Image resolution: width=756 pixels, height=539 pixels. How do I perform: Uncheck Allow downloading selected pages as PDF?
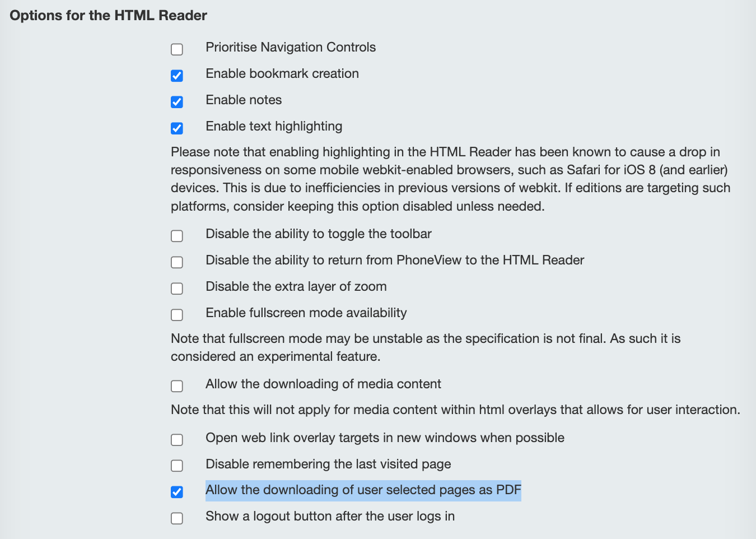pos(177,492)
